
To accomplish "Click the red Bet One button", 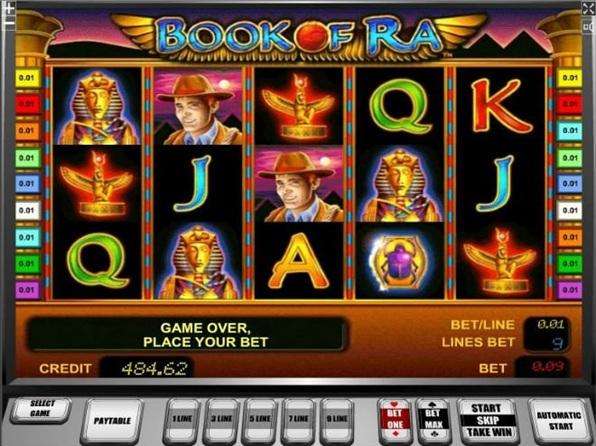I will point(395,419).
